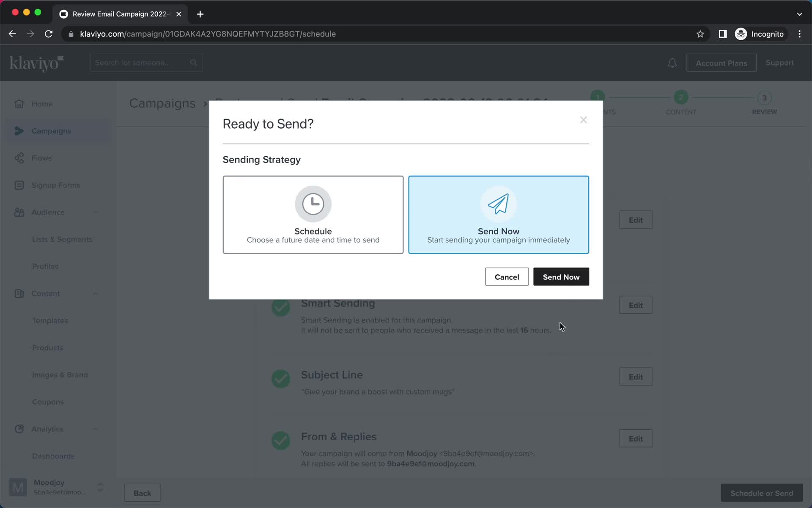The width and height of the screenshot is (812, 508).
Task: Select the Send Now option radio button
Action: click(x=499, y=215)
